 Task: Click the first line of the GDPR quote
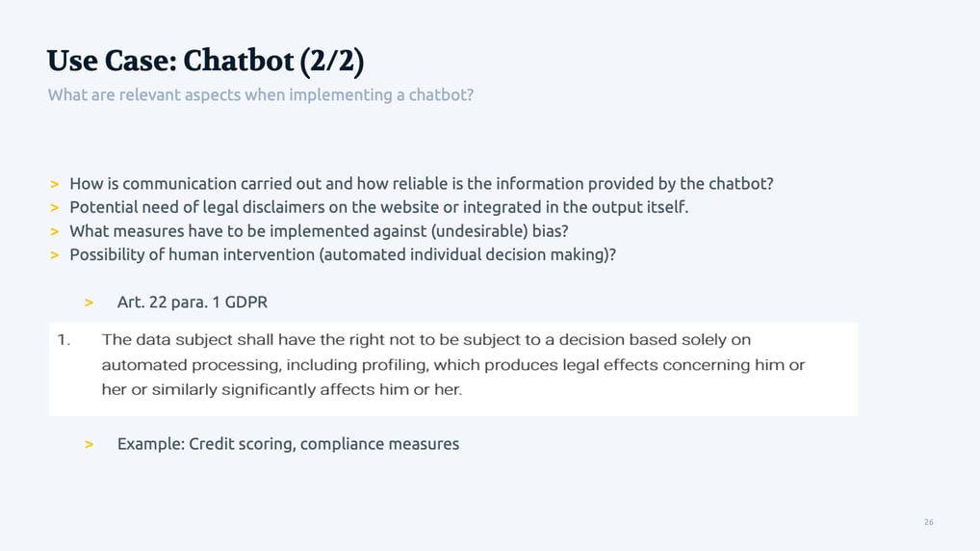[x=426, y=340]
